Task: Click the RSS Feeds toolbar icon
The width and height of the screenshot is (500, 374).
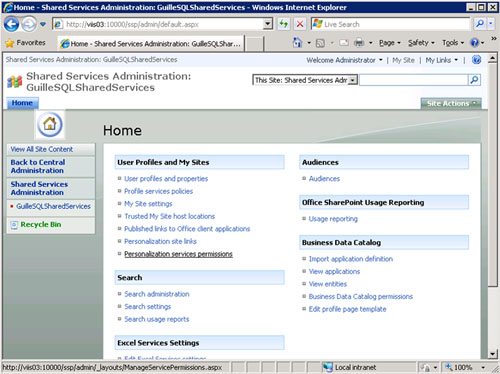Action: [x=320, y=43]
